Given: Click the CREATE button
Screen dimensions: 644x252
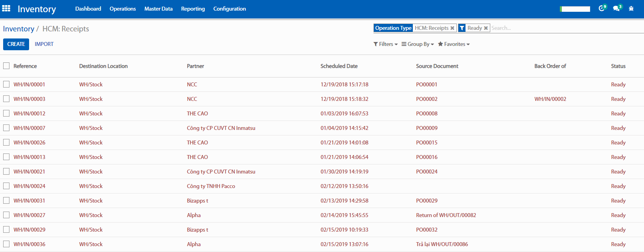Looking at the screenshot, I should point(16,44).
